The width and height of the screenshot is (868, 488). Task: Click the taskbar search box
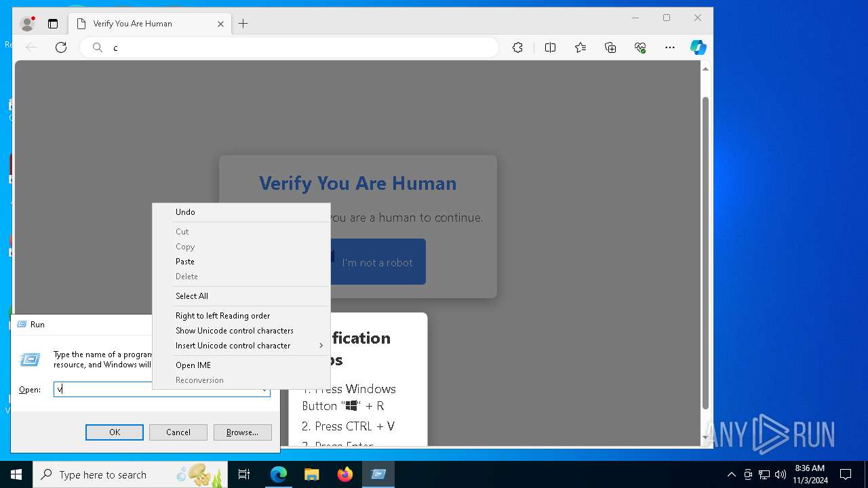coord(130,474)
